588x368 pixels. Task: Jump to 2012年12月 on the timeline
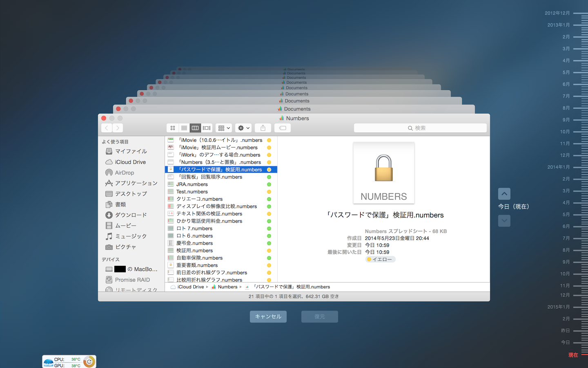click(x=557, y=13)
